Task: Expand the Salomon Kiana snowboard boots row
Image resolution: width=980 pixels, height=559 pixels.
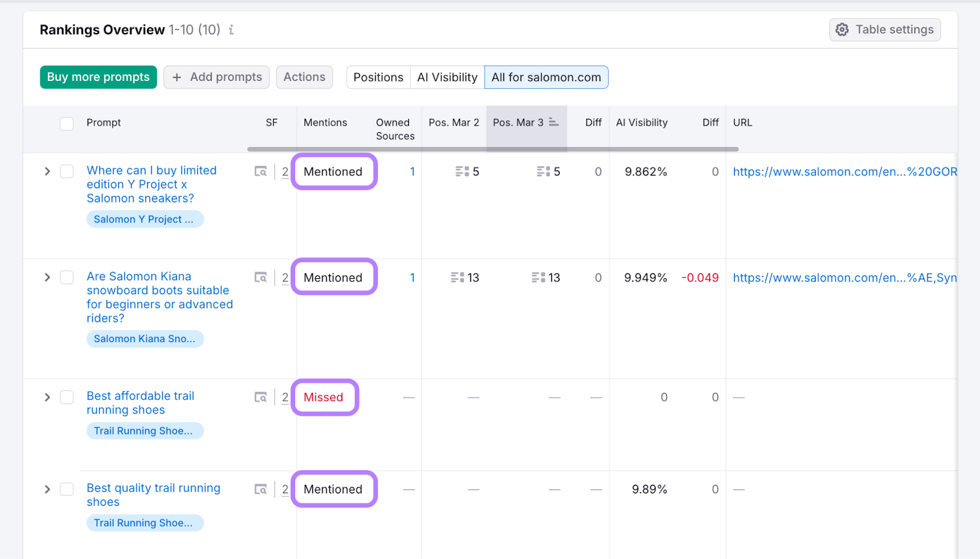Action: tap(47, 278)
